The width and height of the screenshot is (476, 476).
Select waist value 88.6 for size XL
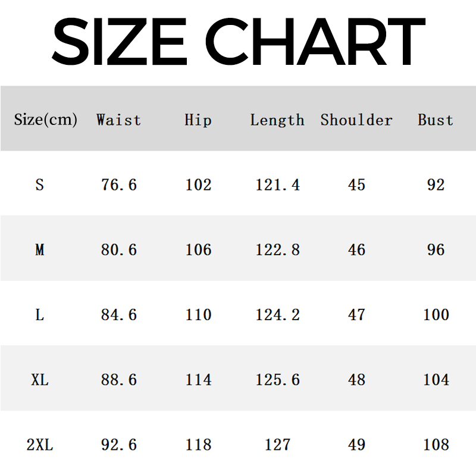coord(119,379)
